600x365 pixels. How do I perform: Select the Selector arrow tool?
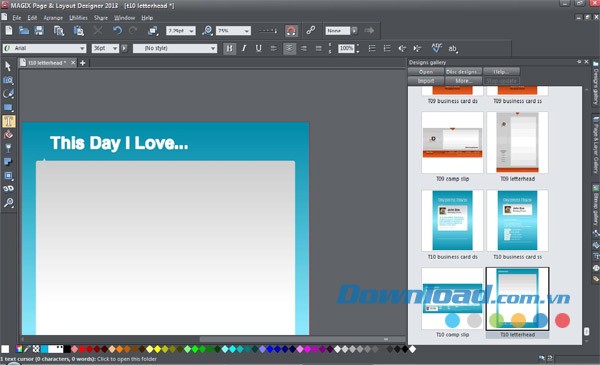pyautogui.click(x=8, y=66)
